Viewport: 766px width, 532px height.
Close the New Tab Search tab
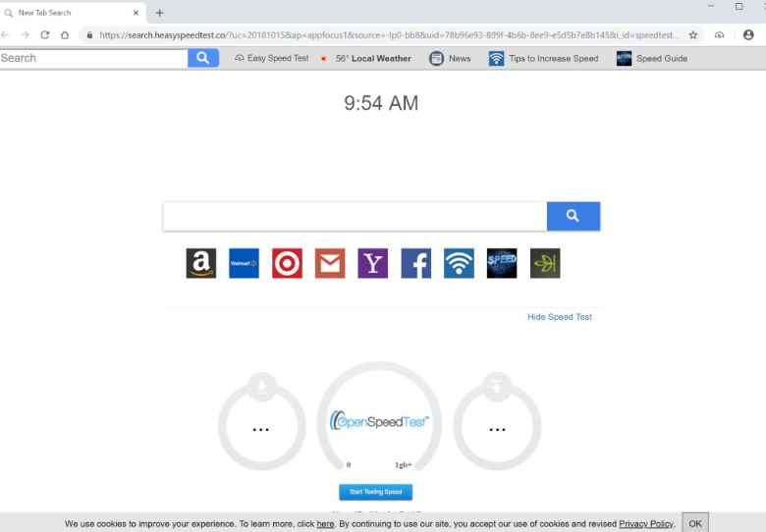click(136, 13)
